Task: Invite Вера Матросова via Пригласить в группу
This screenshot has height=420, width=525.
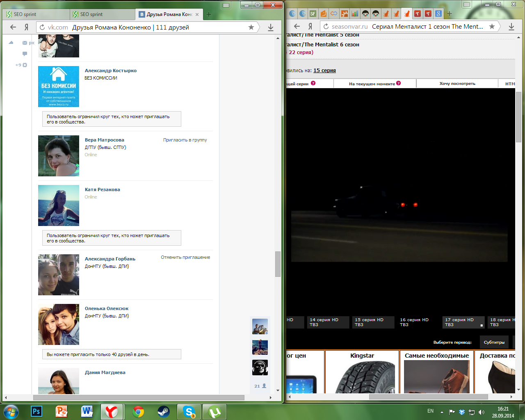Action: point(185,140)
